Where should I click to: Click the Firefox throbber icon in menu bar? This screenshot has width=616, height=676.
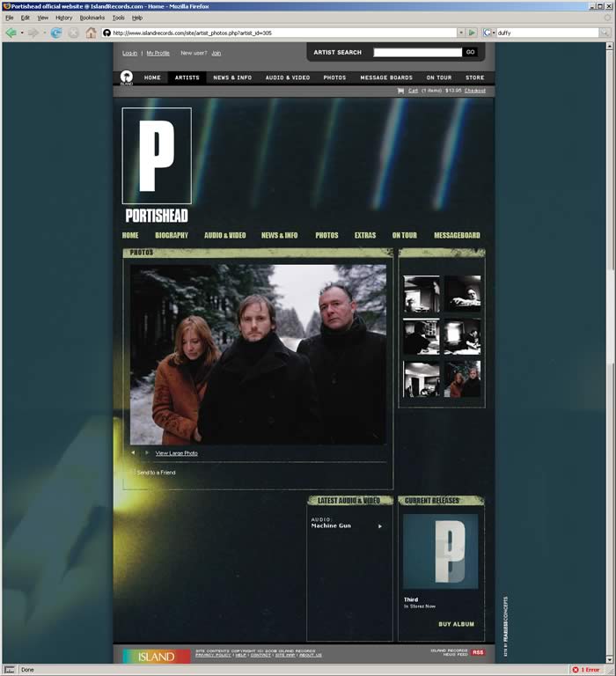coord(607,18)
